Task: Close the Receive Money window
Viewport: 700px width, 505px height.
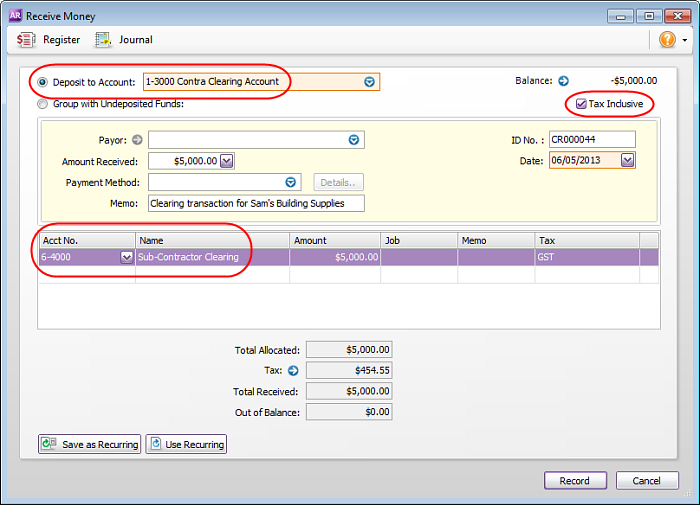Action: point(678,16)
